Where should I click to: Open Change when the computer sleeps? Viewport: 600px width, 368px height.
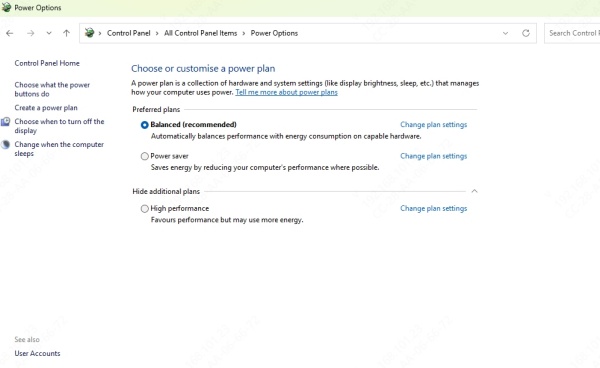[59, 149]
